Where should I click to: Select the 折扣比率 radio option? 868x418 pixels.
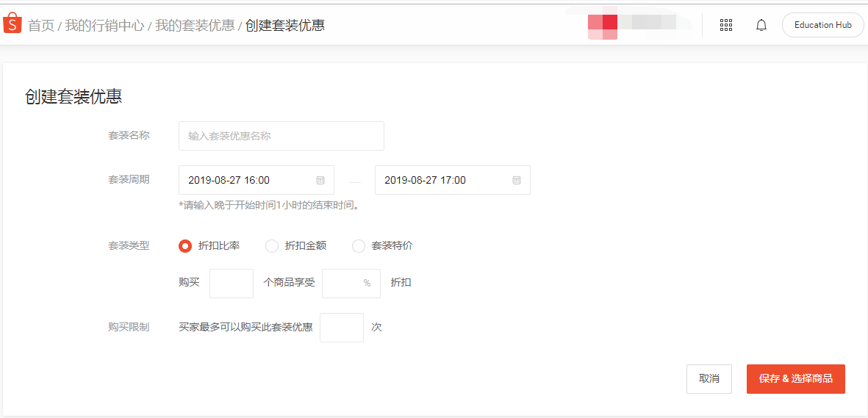click(x=185, y=246)
